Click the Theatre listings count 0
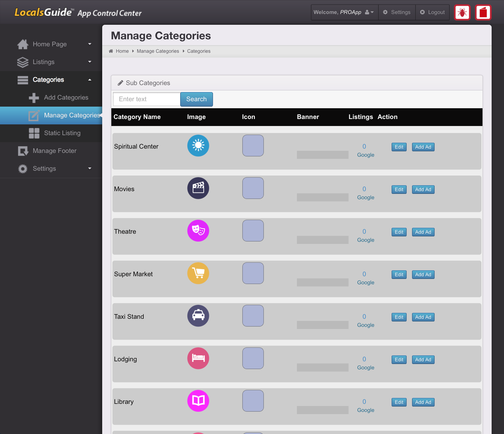The width and height of the screenshot is (504, 434). click(x=364, y=232)
